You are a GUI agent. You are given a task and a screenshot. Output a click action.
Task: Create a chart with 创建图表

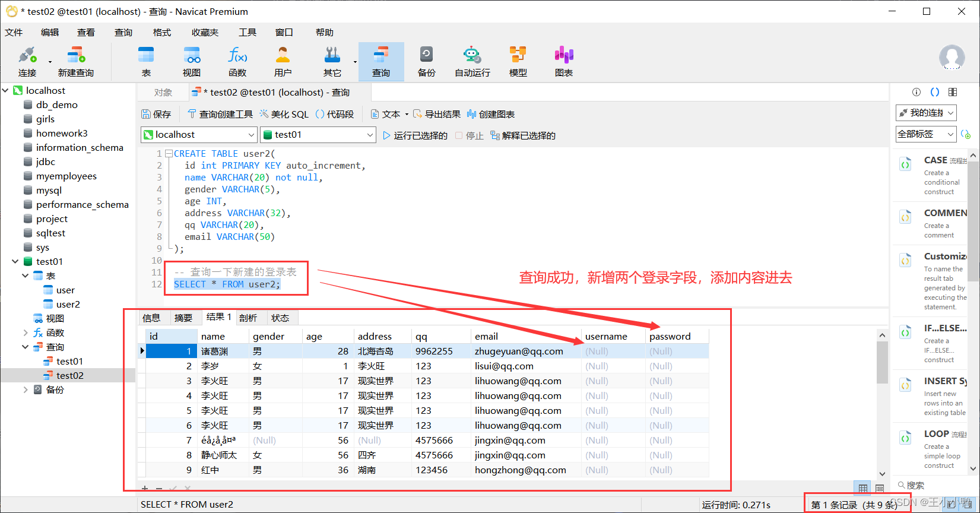pyautogui.click(x=491, y=114)
